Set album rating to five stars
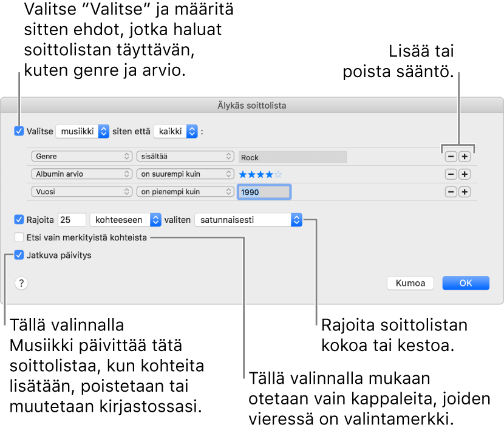Screen dimensions: 504x433 (x=278, y=174)
